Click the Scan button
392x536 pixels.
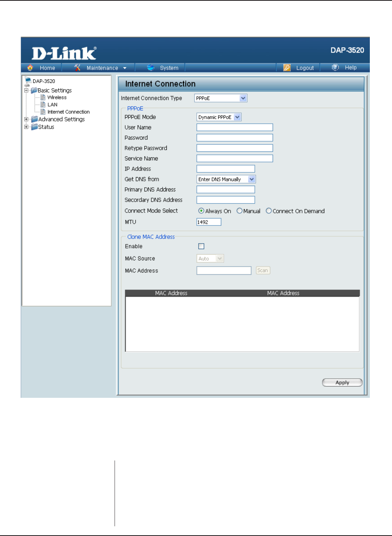pos(262,271)
